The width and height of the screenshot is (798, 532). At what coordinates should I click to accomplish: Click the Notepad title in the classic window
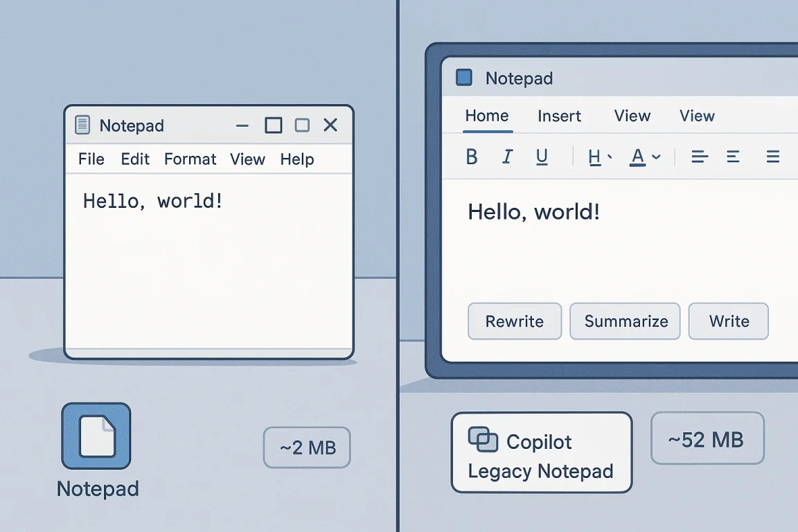pos(132,126)
